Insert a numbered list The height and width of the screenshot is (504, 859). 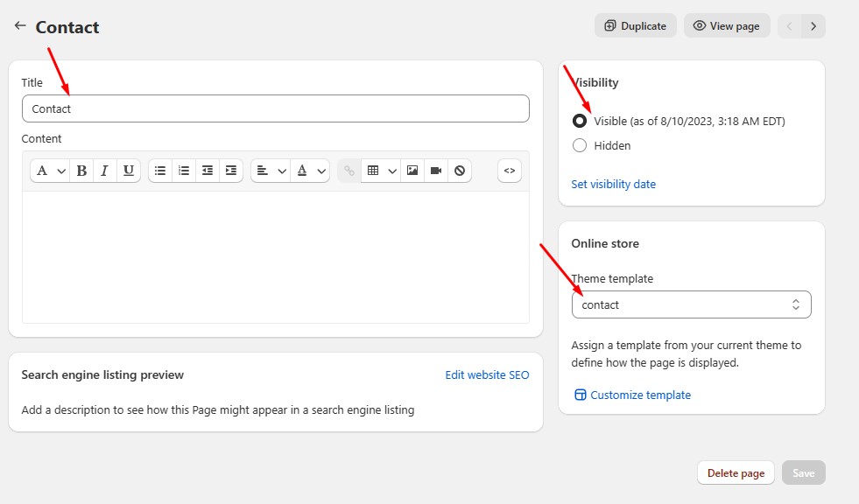click(184, 171)
